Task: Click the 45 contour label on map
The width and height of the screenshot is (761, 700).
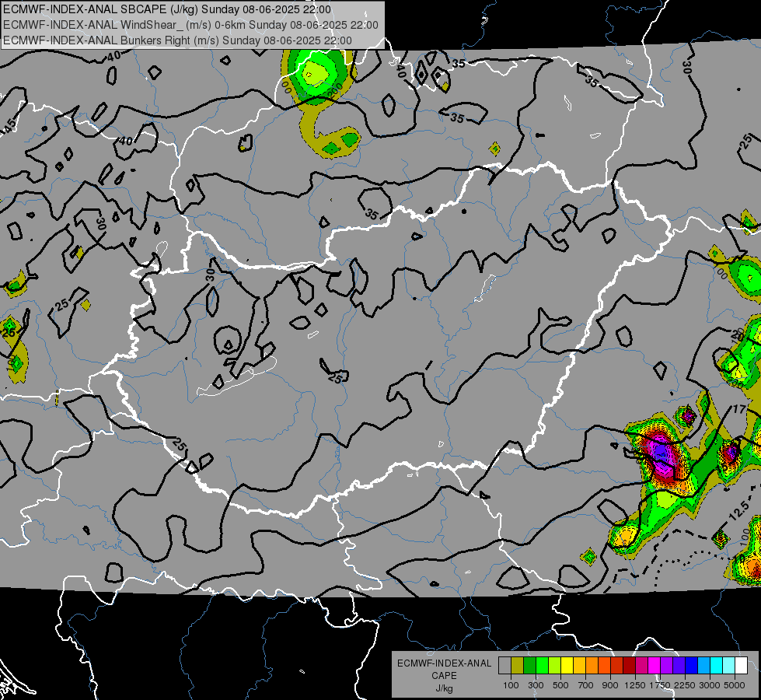Action: coord(9,125)
